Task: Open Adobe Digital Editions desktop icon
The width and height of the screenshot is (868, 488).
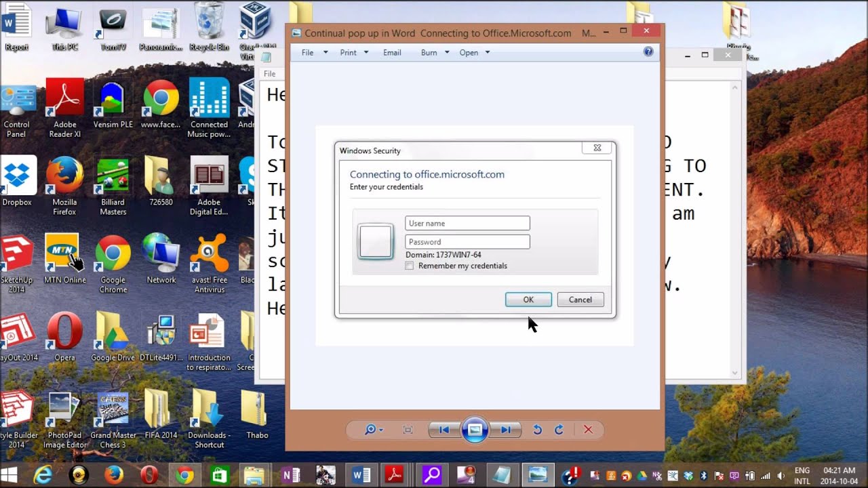Action: click(209, 186)
